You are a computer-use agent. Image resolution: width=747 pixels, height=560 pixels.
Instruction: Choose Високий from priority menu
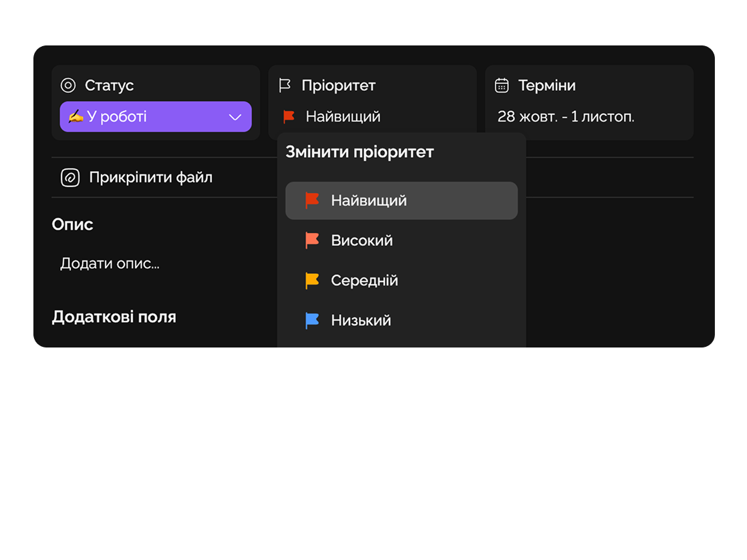click(361, 241)
